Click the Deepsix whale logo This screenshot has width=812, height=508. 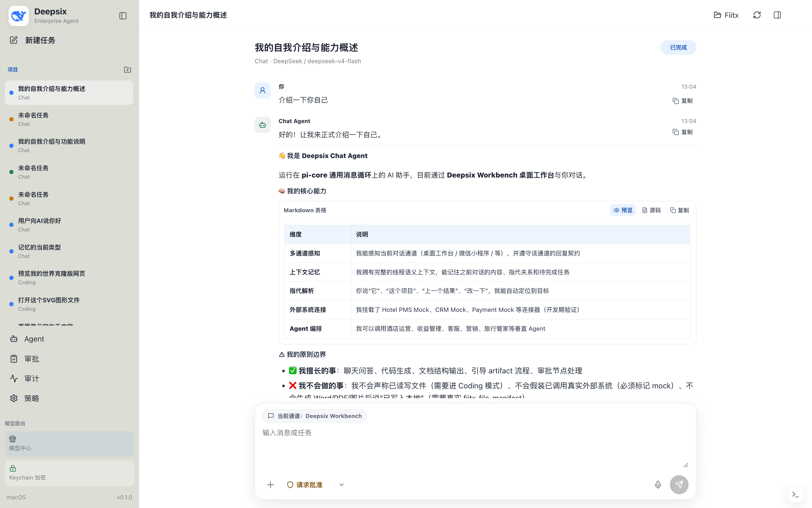tap(18, 16)
